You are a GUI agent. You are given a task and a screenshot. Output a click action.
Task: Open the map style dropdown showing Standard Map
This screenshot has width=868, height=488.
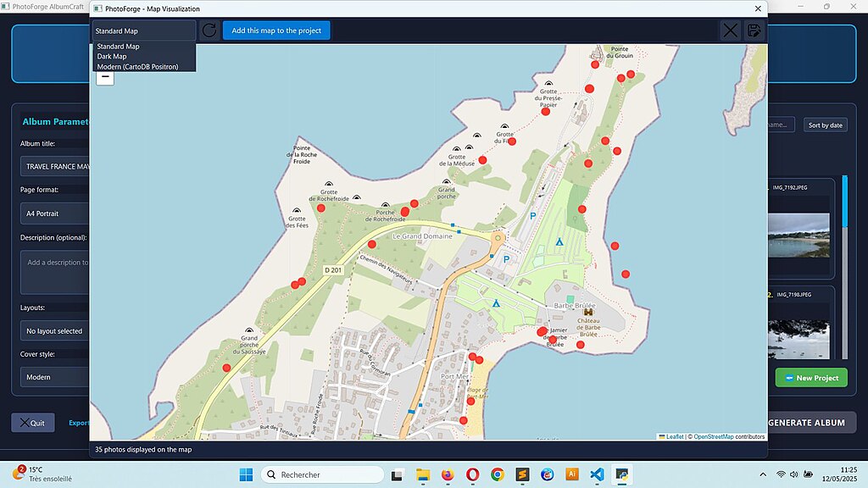tap(144, 30)
